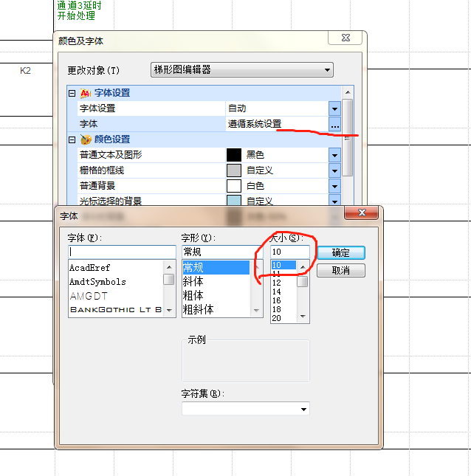Viewport: 471px width, 476px height.
Task: Close the 颜色及字体 dialog window
Action: [345, 38]
